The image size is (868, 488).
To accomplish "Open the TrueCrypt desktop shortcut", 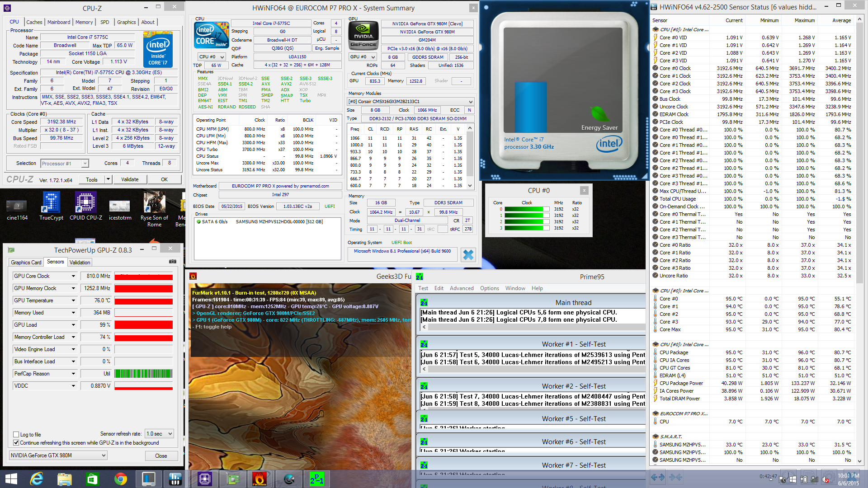I will click(51, 206).
